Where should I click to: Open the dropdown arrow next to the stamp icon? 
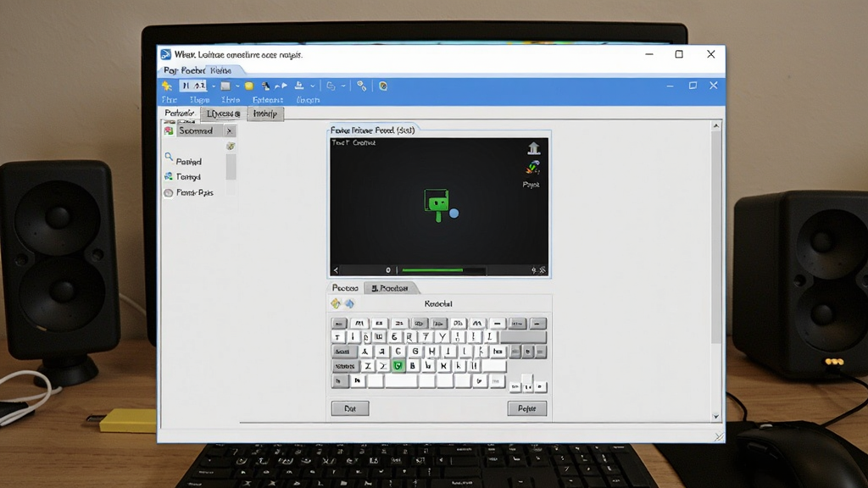313,86
